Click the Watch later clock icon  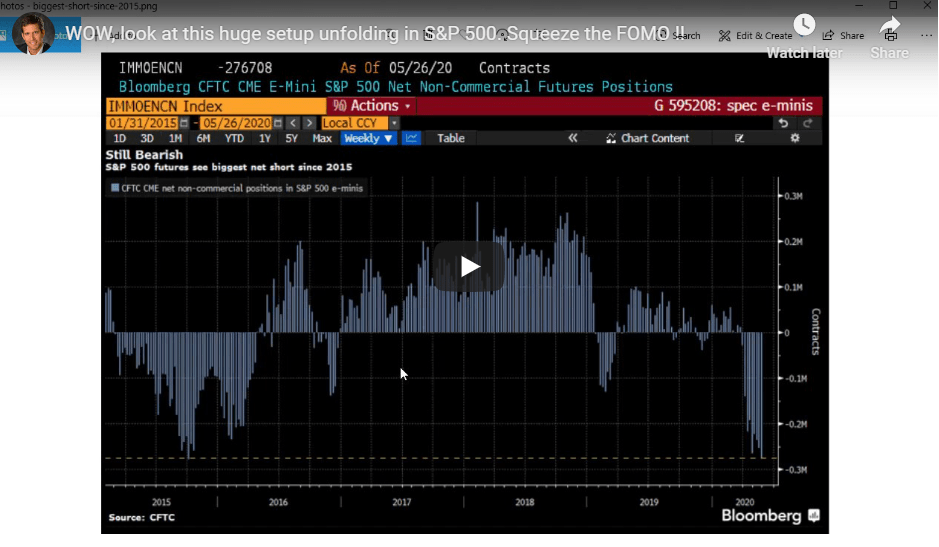click(804, 25)
